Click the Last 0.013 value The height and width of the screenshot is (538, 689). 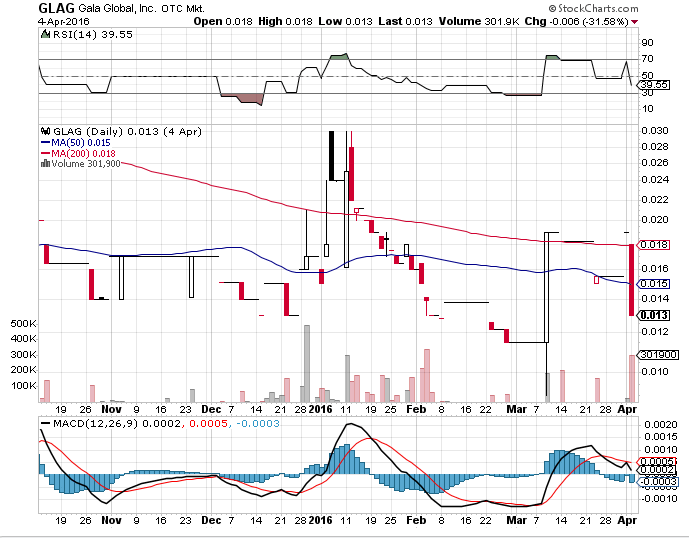(x=405, y=22)
